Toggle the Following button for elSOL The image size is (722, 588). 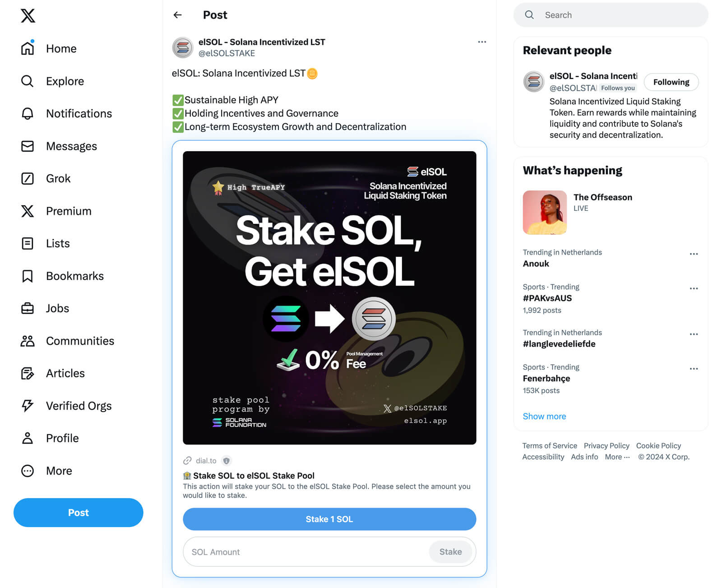[x=671, y=82]
